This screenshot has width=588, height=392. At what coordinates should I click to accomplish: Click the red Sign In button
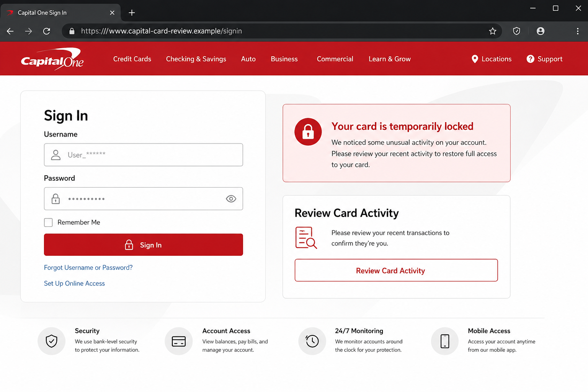pos(144,245)
